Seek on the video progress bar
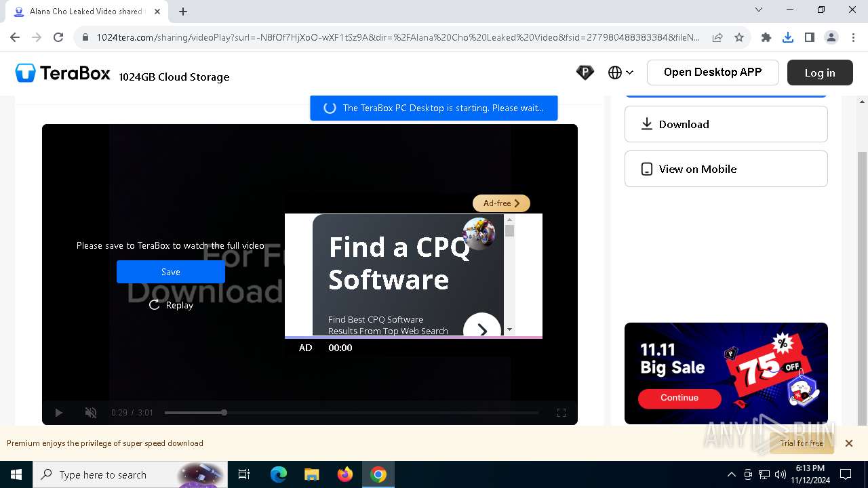The height and width of the screenshot is (488, 868). [351, 412]
